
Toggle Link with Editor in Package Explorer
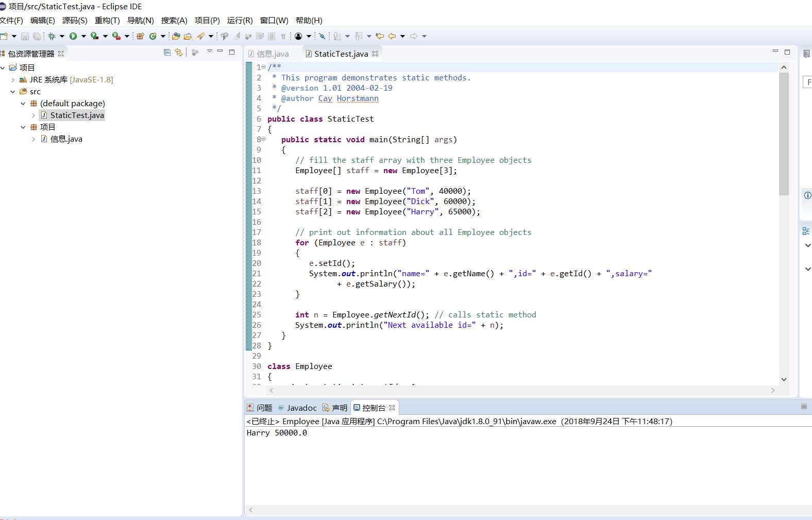point(179,52)
